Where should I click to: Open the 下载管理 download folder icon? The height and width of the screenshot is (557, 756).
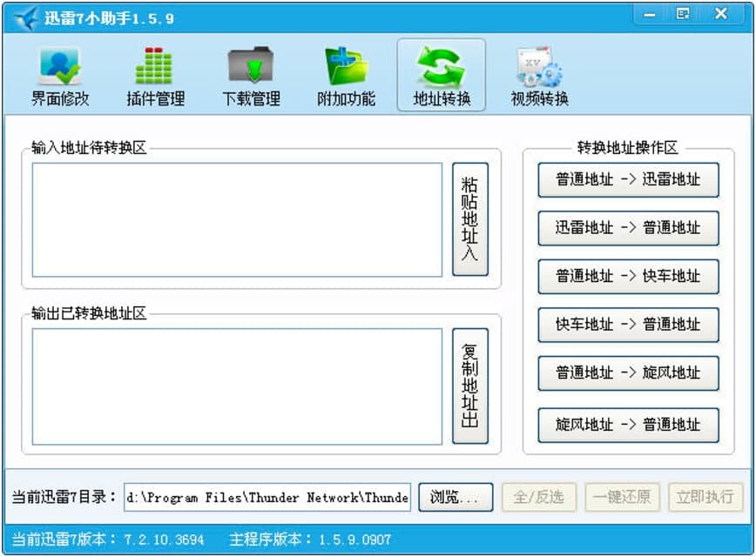(x=251, y=76)
